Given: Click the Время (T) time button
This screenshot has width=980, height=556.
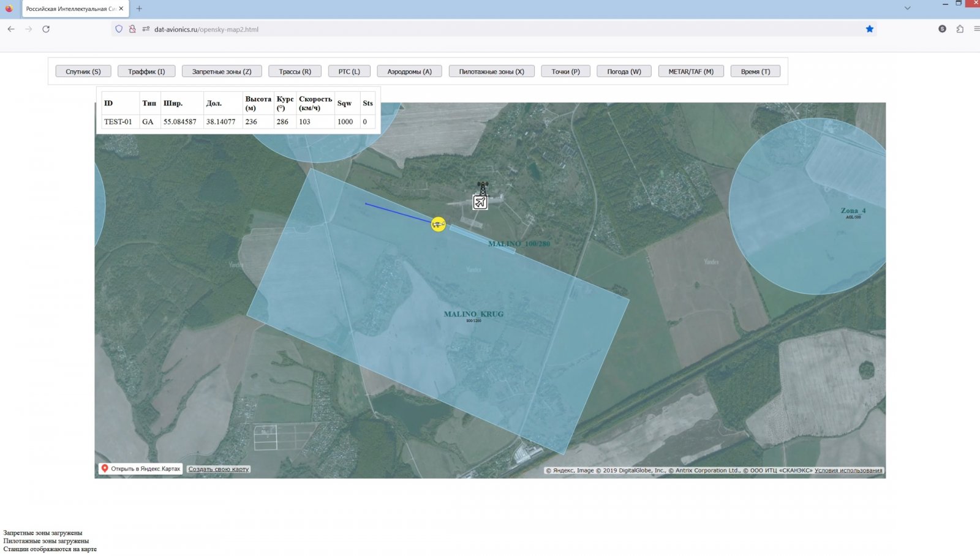Looking at the screenshot, I should (x=755, y=72).
